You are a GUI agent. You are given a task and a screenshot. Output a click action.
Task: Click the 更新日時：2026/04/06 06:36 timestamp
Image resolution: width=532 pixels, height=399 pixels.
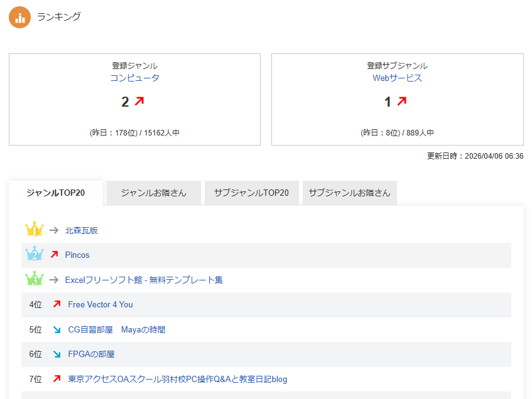(x=475, y=156)
